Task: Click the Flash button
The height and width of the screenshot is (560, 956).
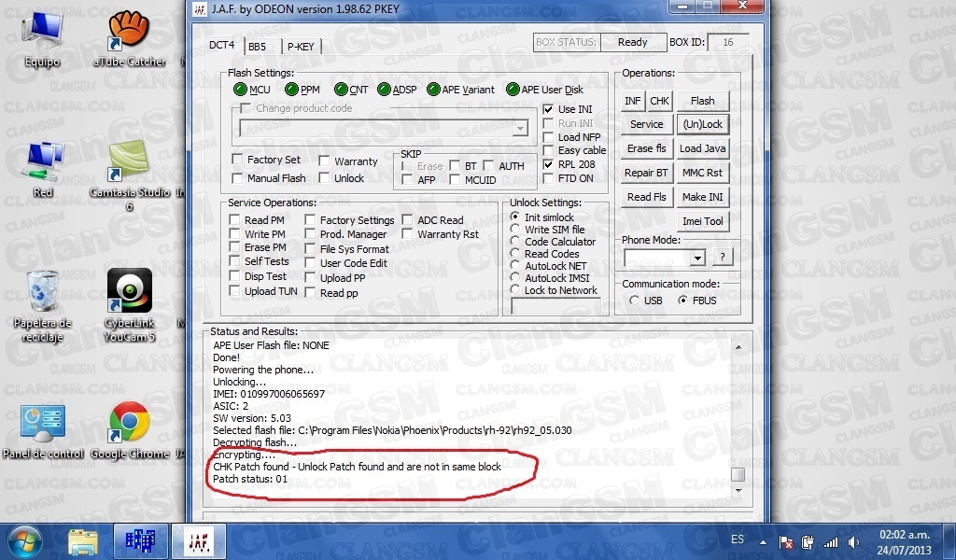Action: coord(702,101)
